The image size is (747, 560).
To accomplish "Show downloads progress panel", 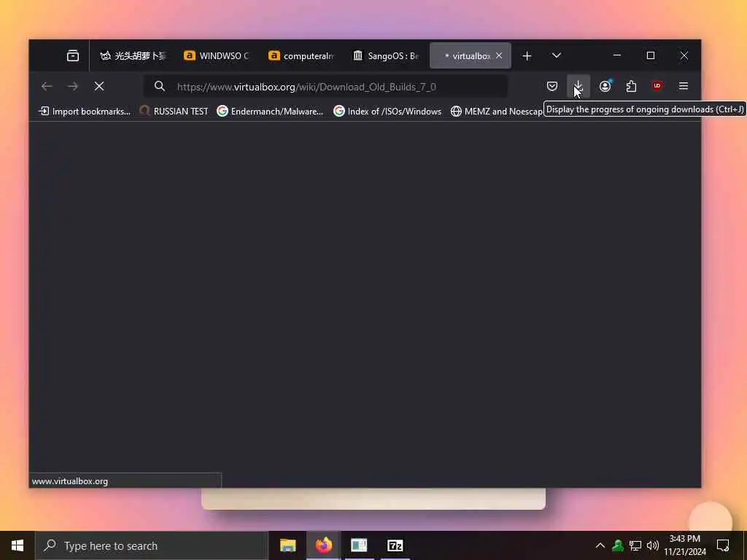I will [578, 86].
